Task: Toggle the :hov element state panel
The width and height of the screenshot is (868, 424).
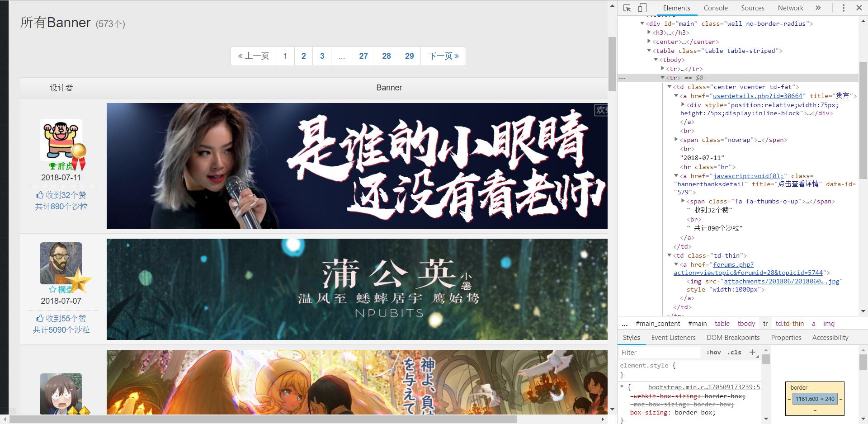Action: (x=714, y=352)
